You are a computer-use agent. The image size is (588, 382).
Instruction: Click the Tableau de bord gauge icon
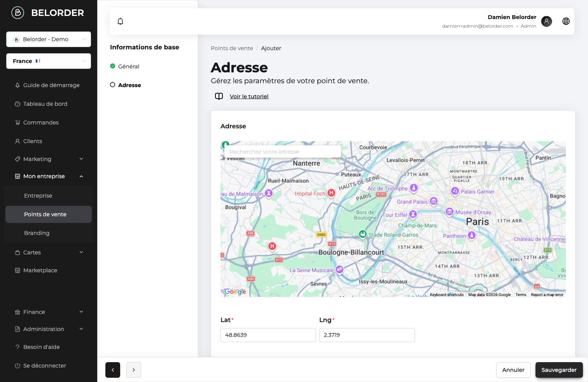[17, 104]
